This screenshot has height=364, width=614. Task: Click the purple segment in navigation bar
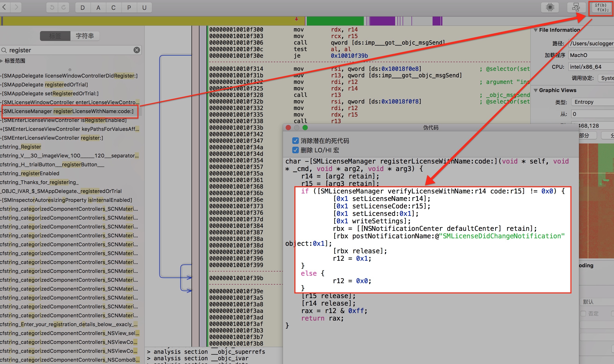[382, 21]
